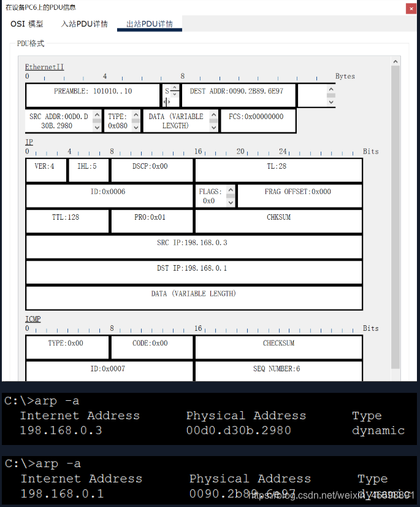
Task: Select DST IP:198.168.0.1 field
Action: click(x=194, y=273)
